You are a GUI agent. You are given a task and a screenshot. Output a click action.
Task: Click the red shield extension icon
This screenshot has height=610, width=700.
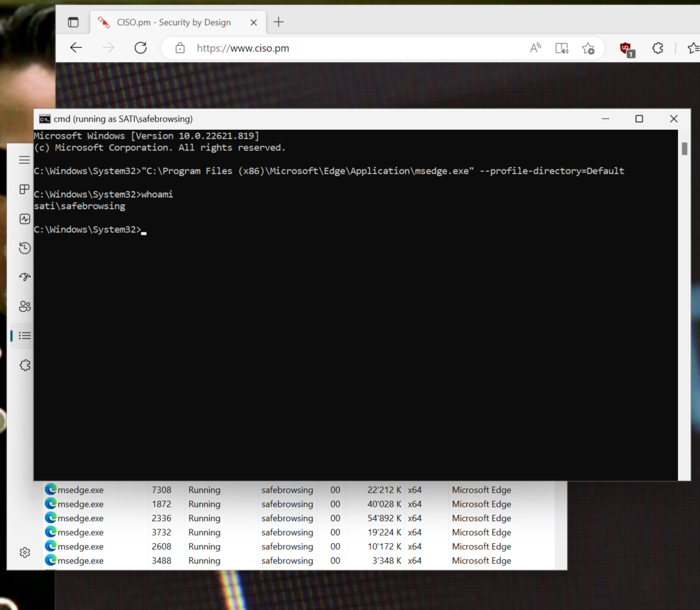625,48
